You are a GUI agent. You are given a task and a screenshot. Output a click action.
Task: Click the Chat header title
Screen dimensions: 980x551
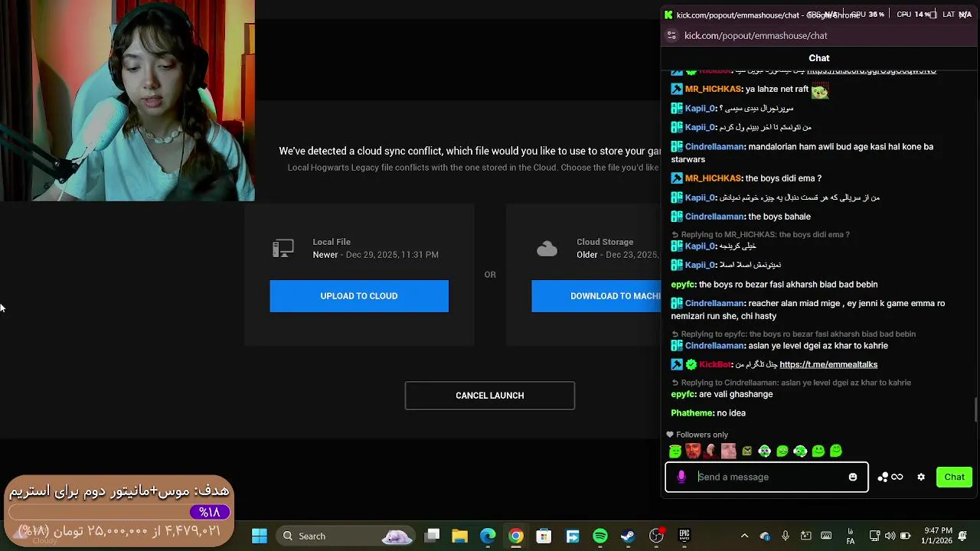[819, 58]
